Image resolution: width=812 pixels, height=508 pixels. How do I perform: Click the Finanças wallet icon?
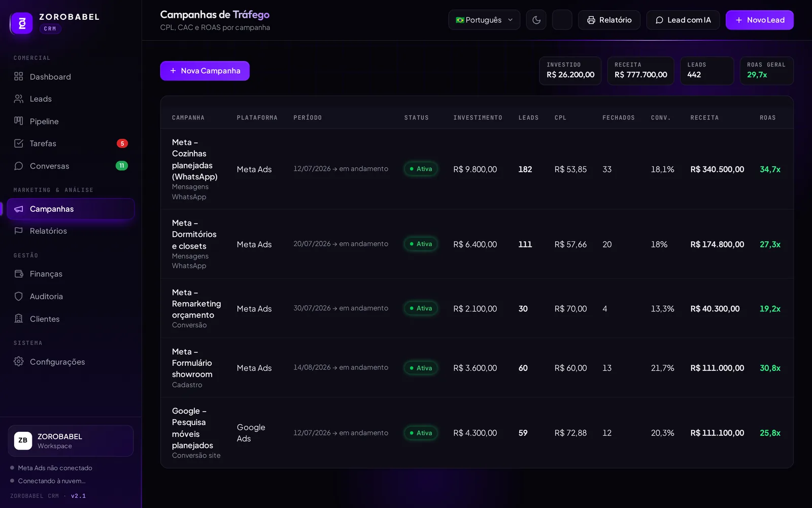(x=19, y=274)
